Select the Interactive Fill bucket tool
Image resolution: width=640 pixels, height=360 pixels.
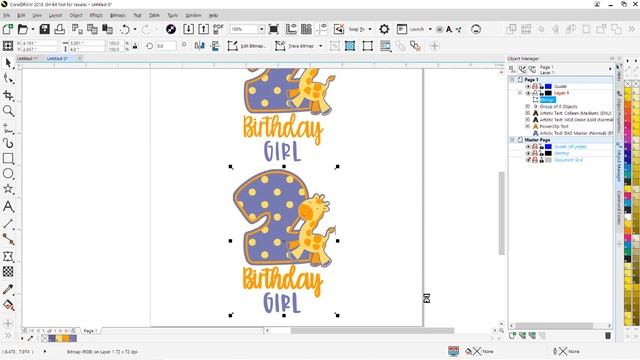point(8,305)
